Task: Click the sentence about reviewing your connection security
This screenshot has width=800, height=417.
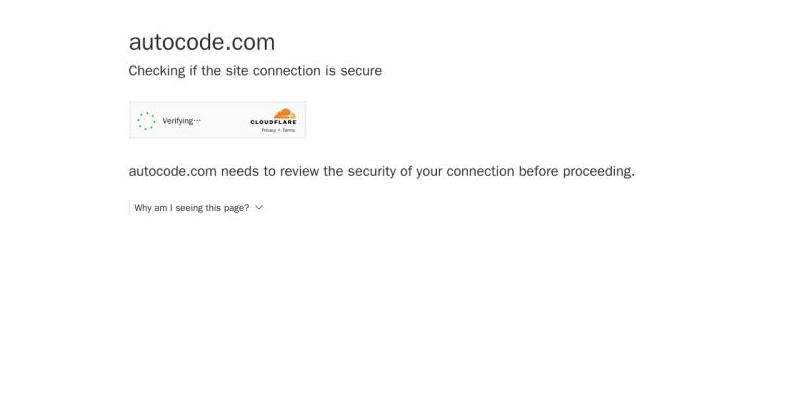Action: (382, 171)
